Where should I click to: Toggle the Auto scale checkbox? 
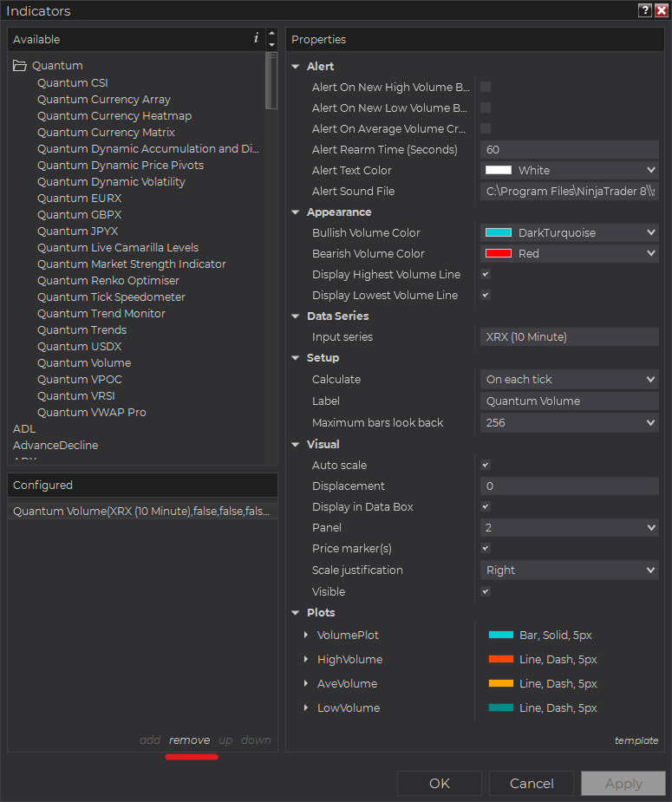click(x=486, y=465)
